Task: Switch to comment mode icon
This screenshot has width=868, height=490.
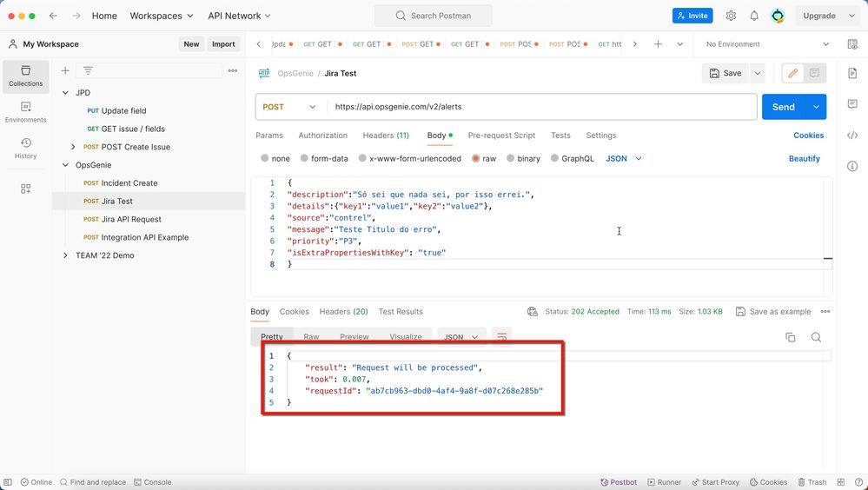Action: point(814,73)
